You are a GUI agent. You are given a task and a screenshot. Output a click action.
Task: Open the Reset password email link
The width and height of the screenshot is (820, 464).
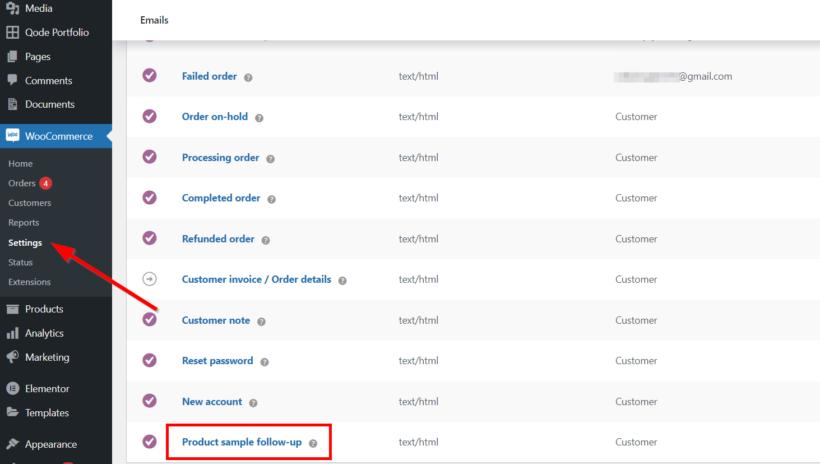218,360
